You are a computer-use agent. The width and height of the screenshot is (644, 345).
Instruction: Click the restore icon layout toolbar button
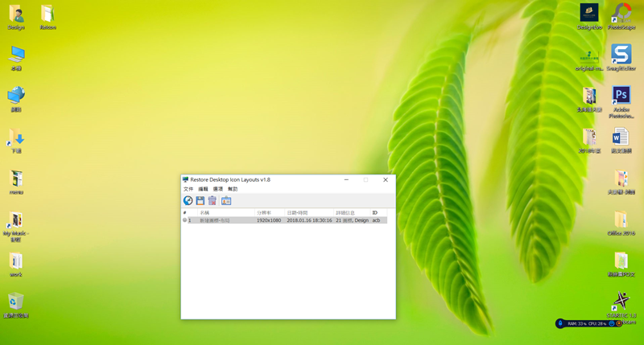[x=188, y=200]
